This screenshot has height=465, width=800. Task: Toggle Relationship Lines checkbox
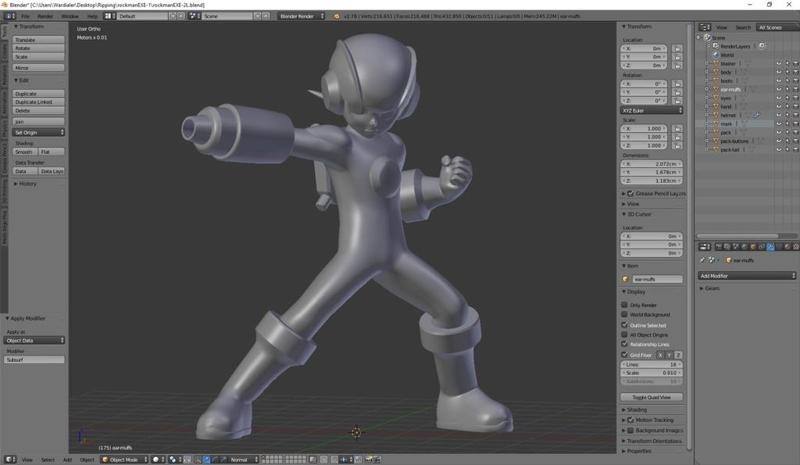click(624, 344)
